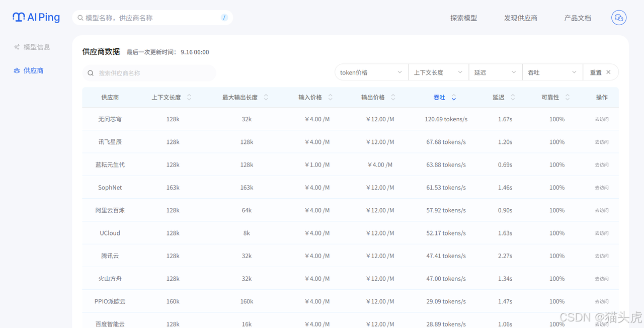The width and height of the screenshot is (644, 328).
Task: Click 去访问 for PPIO派欧云
Action: 602,301
